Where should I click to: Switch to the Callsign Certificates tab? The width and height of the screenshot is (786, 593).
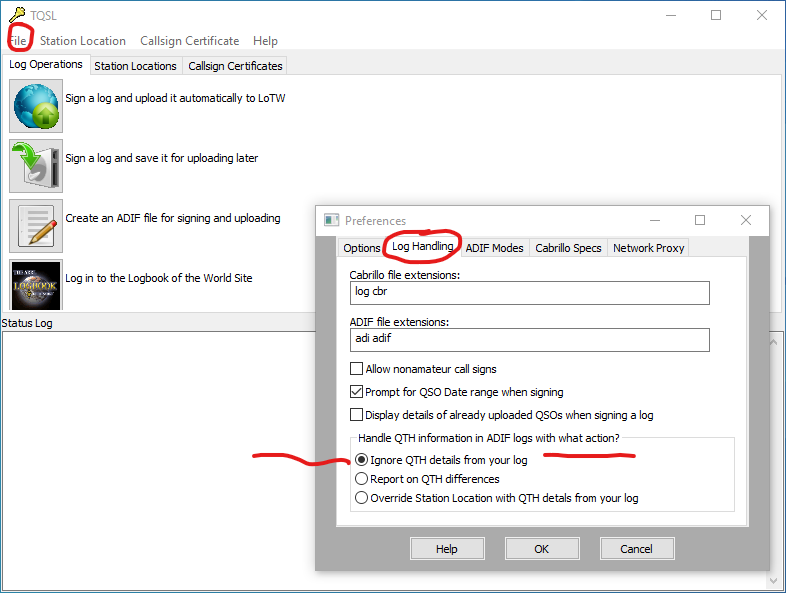tap(235, 66)
